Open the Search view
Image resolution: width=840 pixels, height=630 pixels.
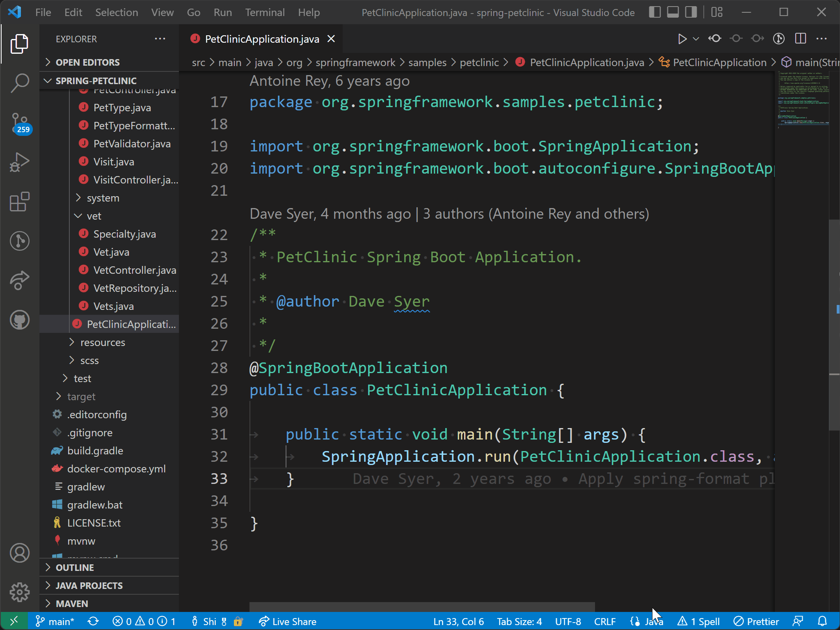coord(19,82)
